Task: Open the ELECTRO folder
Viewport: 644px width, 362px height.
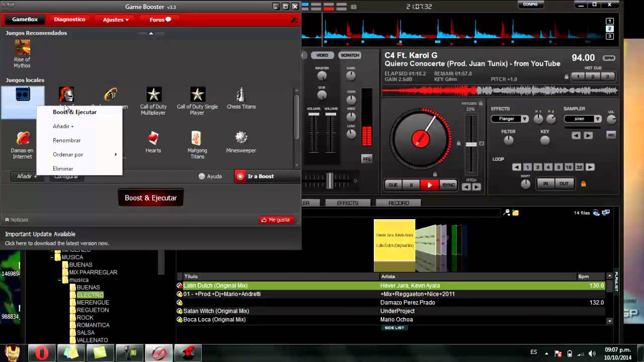Action: pos(90,295)
